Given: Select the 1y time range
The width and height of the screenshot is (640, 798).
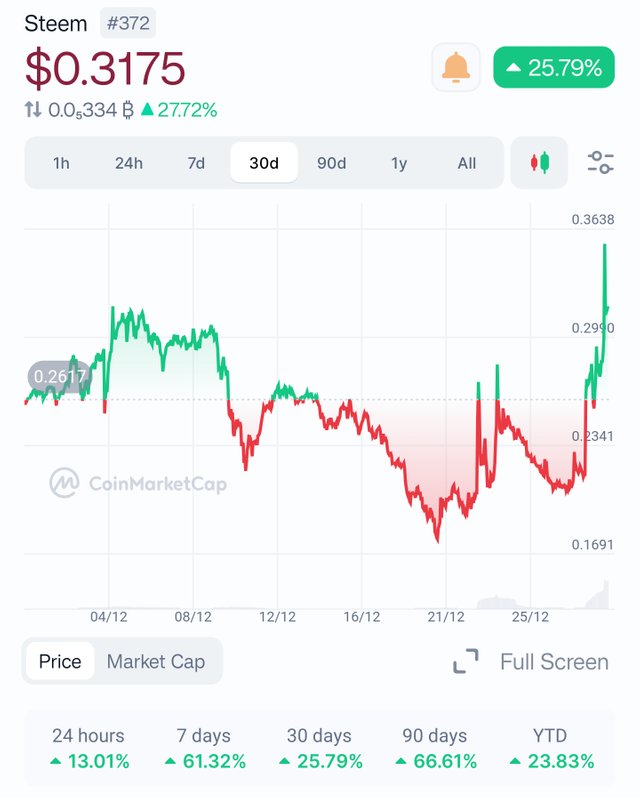Looking at the screenshot, I should 399,163.
